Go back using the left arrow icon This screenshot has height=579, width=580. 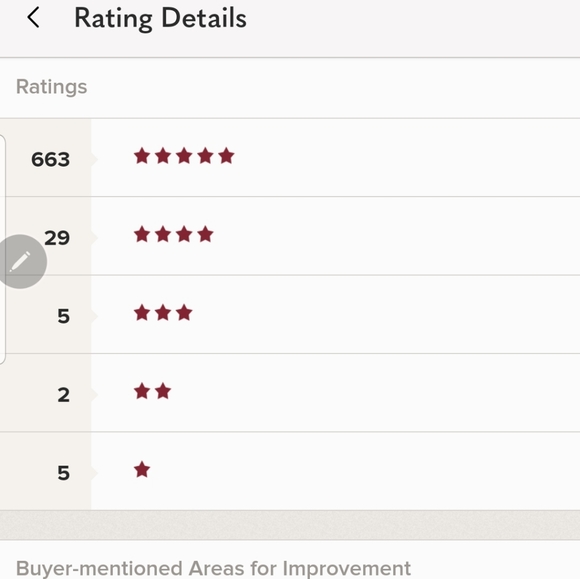coord(33,17)
